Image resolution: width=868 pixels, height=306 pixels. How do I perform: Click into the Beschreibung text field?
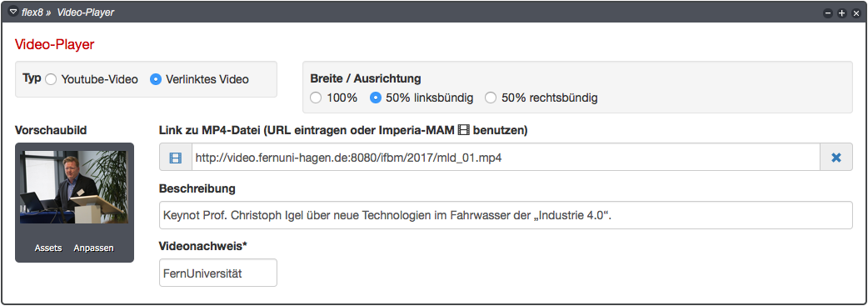pyautogui.click(x=506, y=215)
